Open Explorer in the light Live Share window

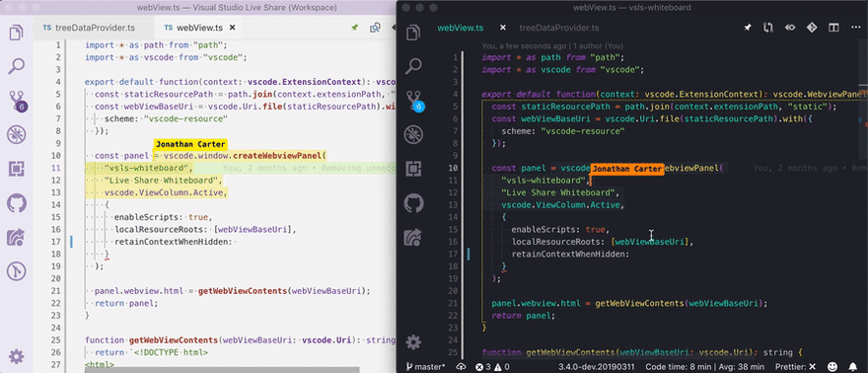(x=16, y=33)
